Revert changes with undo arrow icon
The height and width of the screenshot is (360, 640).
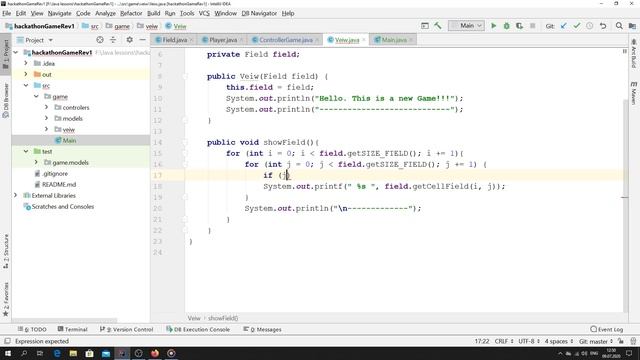[x=603, y=26]
